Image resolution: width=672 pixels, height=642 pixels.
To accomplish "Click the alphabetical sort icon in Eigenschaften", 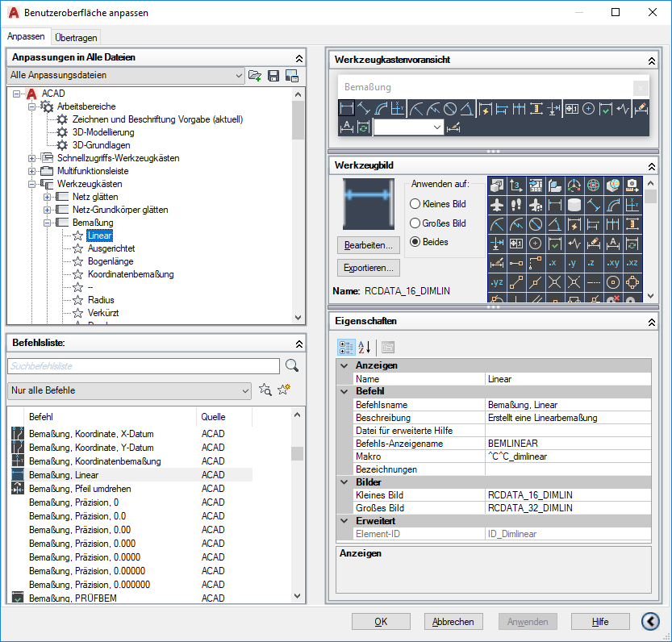I will [x=365, y=347].
